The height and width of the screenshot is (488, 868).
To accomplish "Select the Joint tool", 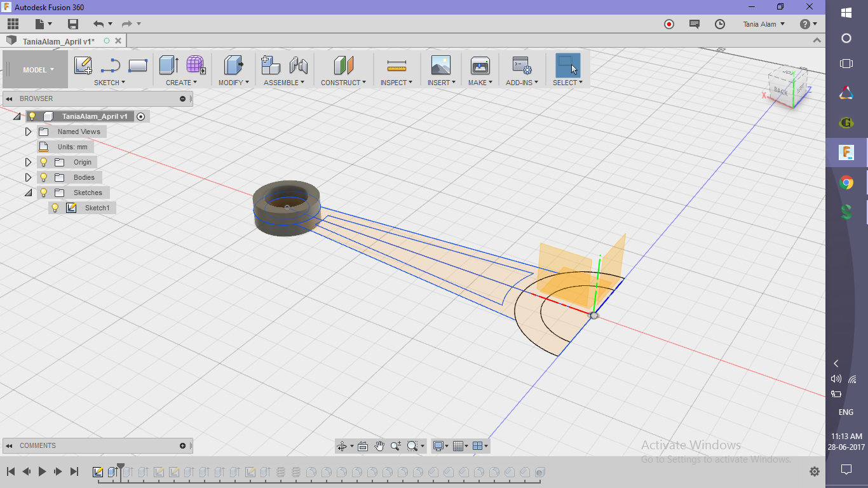I will pos(298,65).
